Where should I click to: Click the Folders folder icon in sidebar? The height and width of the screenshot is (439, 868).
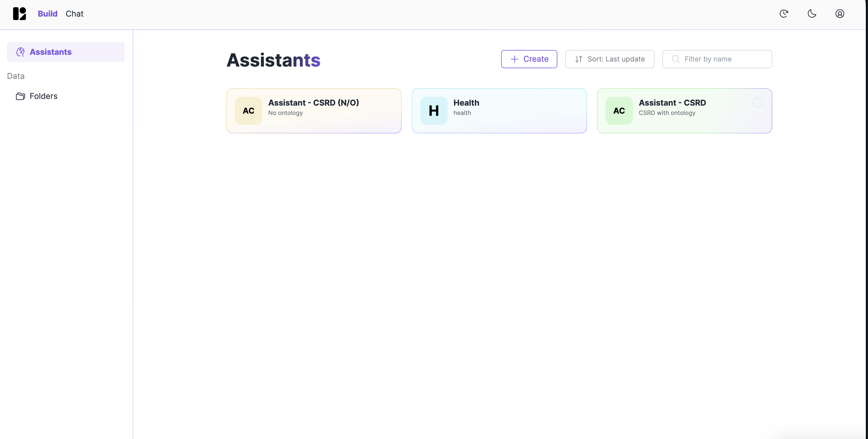point(20,96)
